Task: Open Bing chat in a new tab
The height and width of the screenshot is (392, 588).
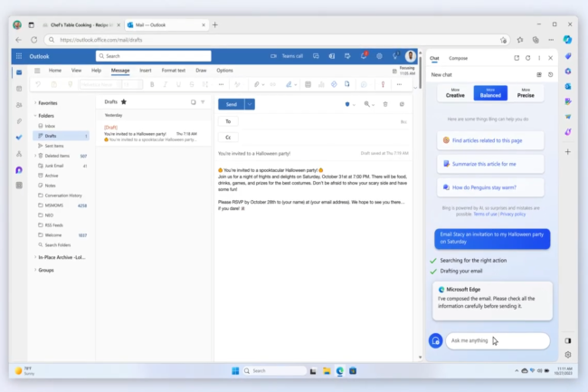Action: pos(517,57)
